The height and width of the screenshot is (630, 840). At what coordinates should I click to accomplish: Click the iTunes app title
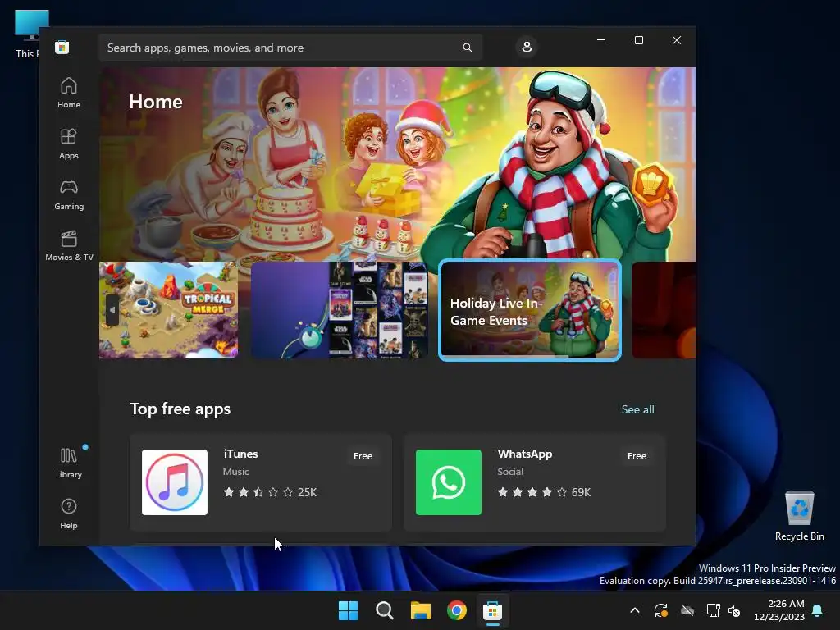pyautogui.click(x=240, y=454)
